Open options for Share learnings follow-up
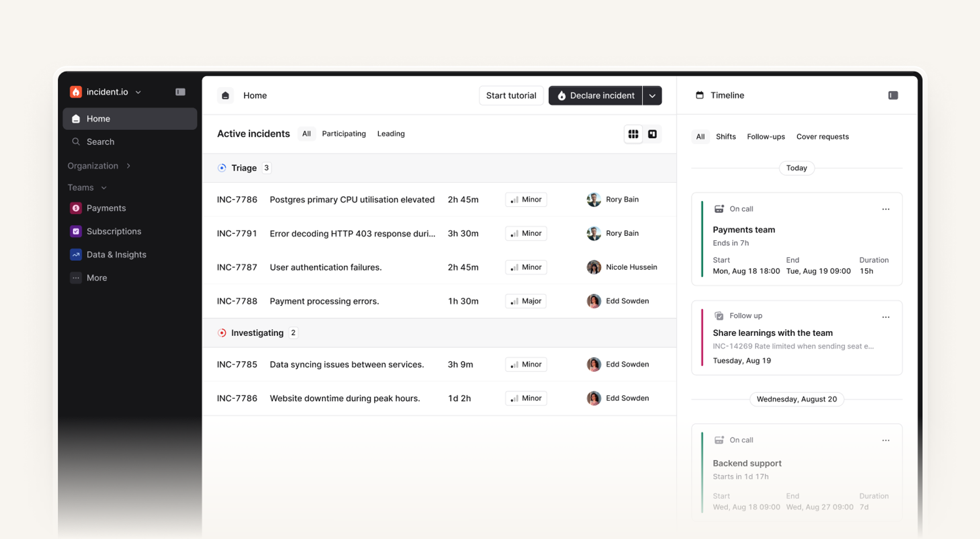 [885, 317]
